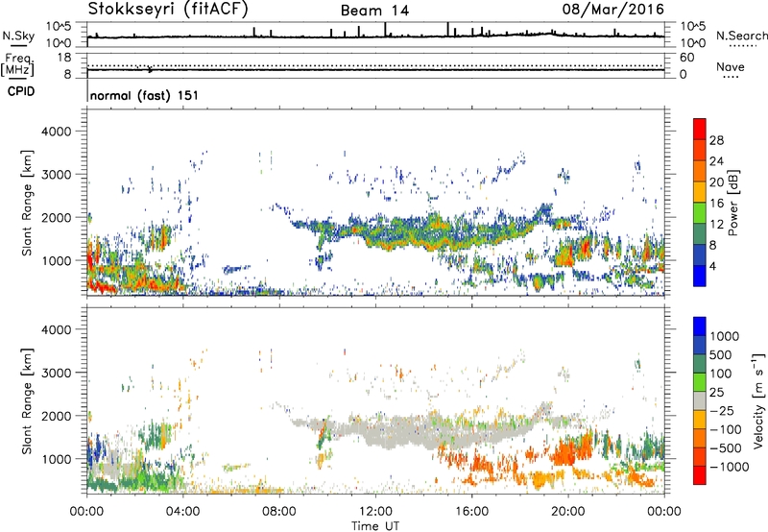Select the CPID row label

[21, 91]
